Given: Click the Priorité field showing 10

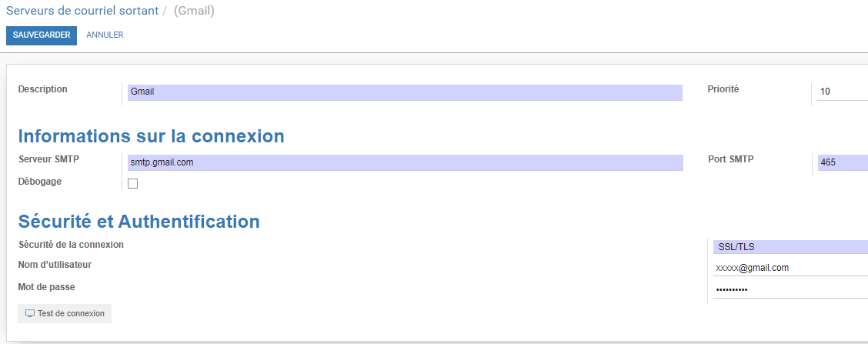Looking at the screenshot, I should point(843,92).
